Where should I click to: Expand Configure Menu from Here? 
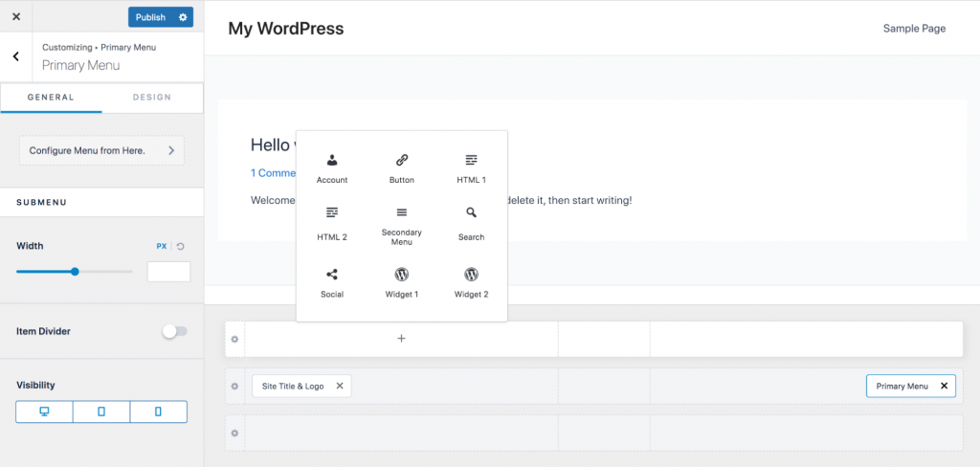click(x=101, y=150)
